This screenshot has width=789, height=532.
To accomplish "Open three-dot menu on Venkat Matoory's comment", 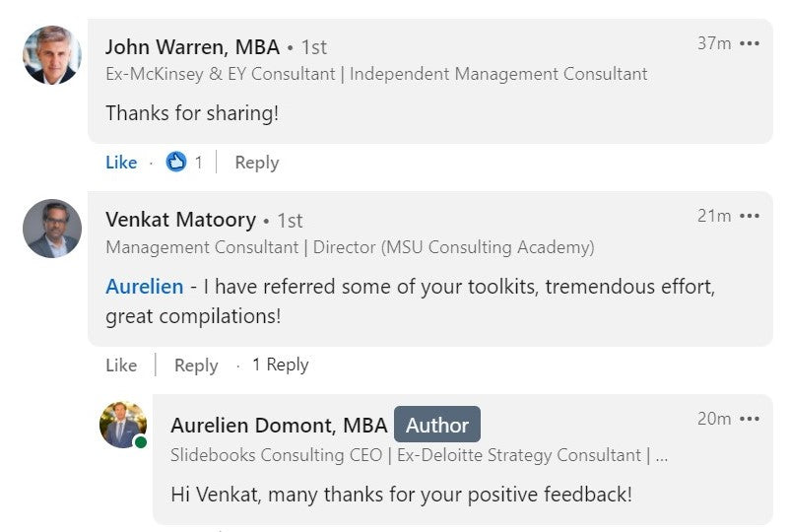I will [x=750, y=216].
